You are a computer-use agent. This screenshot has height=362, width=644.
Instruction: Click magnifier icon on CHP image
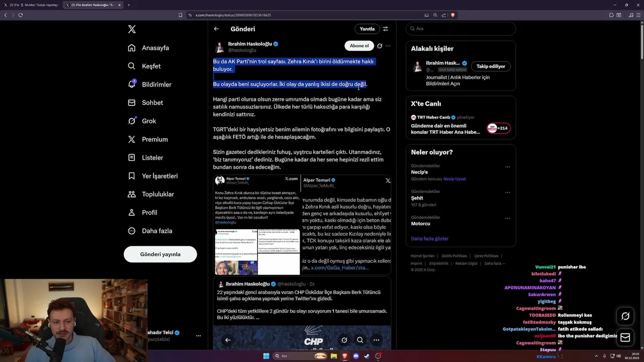pos(360,340)
